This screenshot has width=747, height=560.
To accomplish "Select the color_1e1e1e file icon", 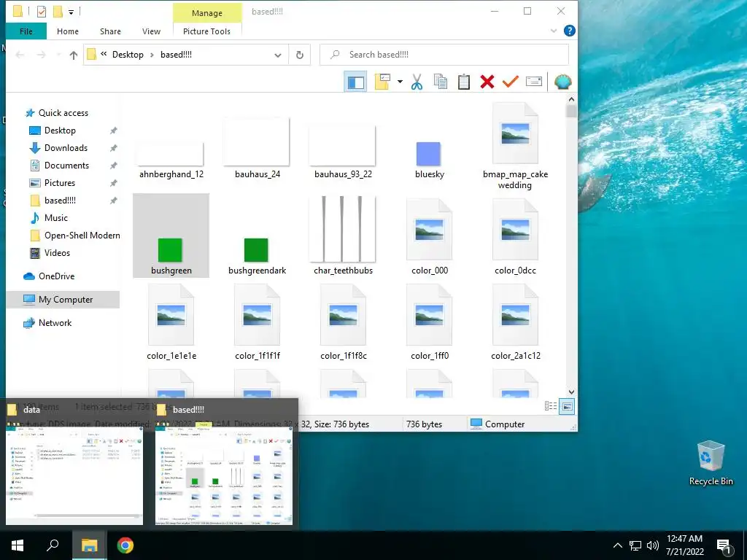I will (x=171, y=316).
